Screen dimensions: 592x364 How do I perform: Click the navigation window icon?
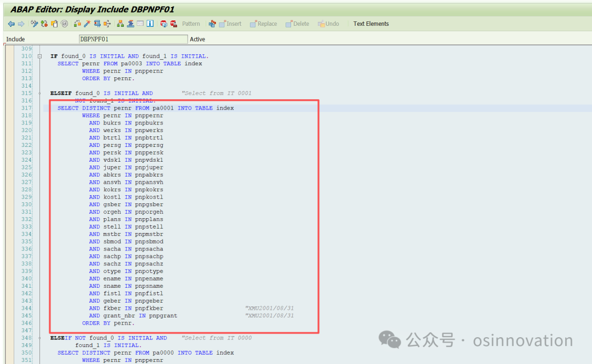point(130,24)
